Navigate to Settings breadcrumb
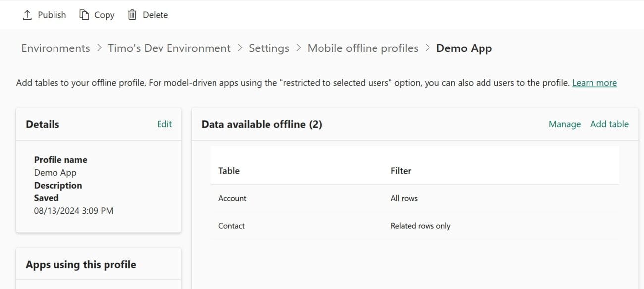Image resolution: width=644 pixels, height=289 pixels. coord(269,48)
